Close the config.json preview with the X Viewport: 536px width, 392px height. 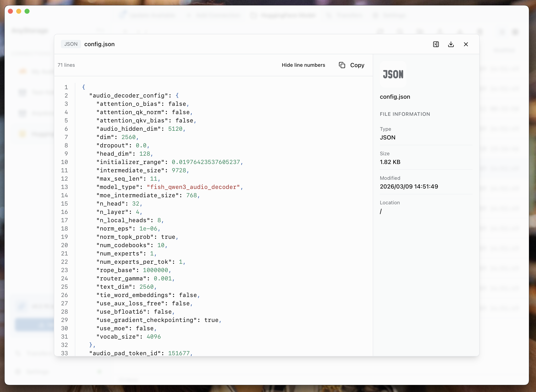(466, 44)
